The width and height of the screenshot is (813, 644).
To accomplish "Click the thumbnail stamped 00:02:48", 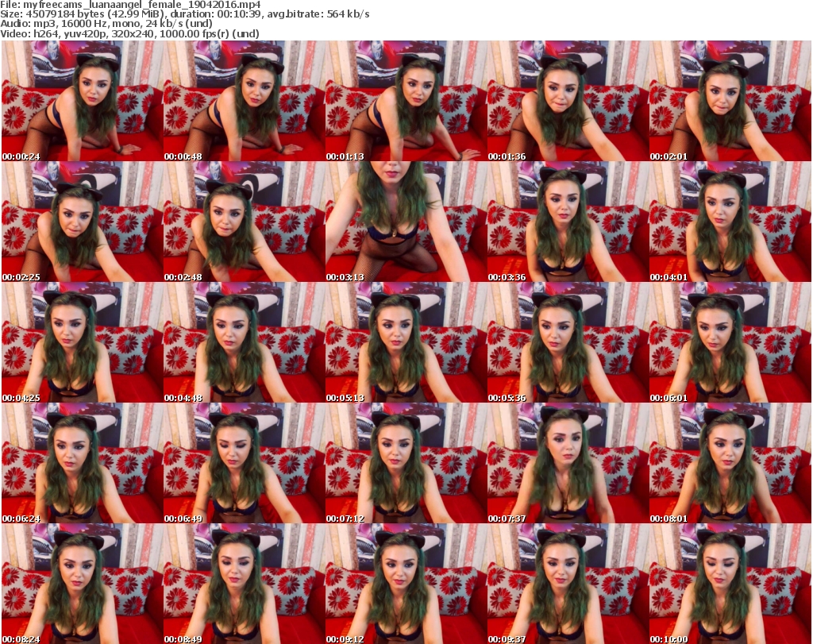I will 244,222.
